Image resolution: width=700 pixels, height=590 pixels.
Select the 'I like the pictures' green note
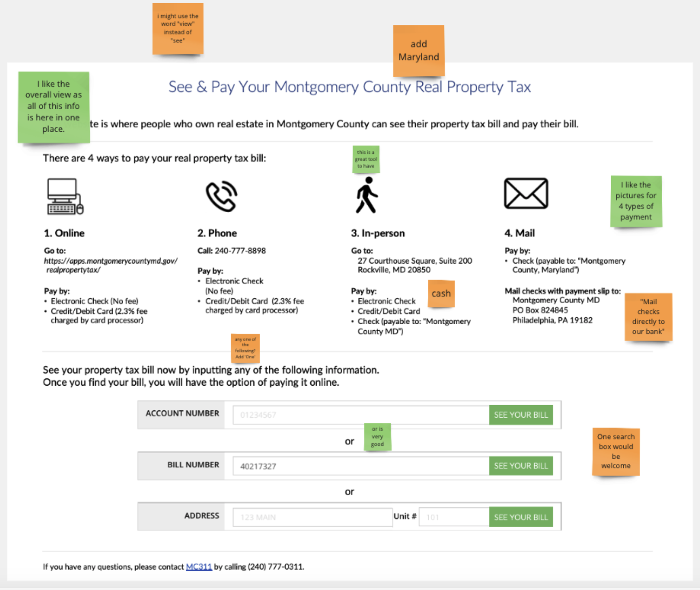point(636,201)
